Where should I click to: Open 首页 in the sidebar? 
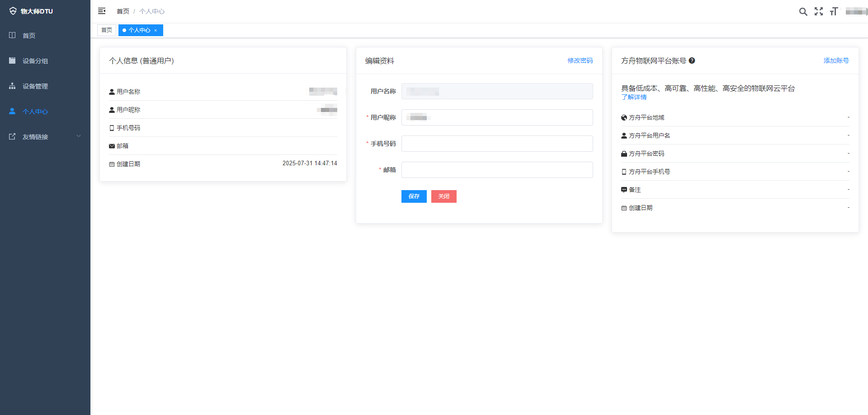(29, 36)
